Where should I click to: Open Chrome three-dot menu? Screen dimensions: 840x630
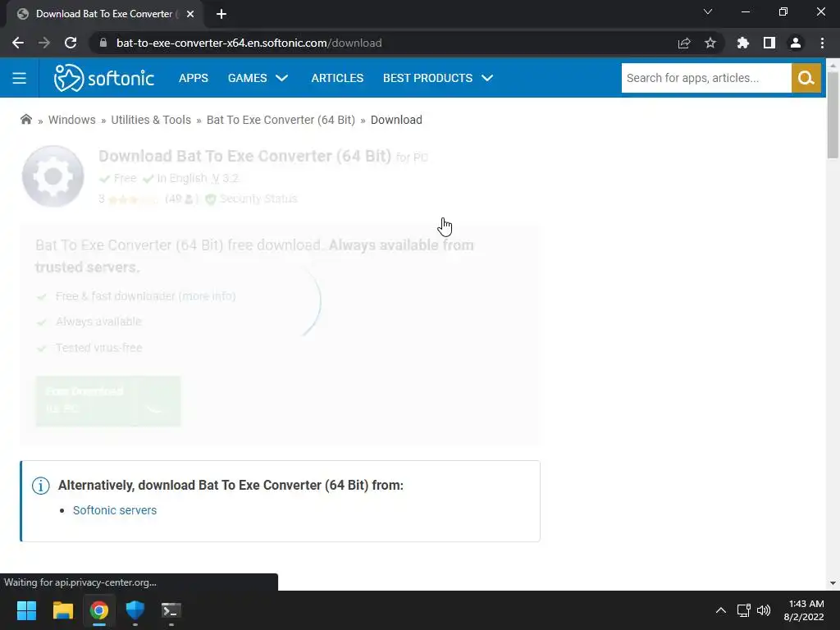pyautogui.click(x=822, y=43)
